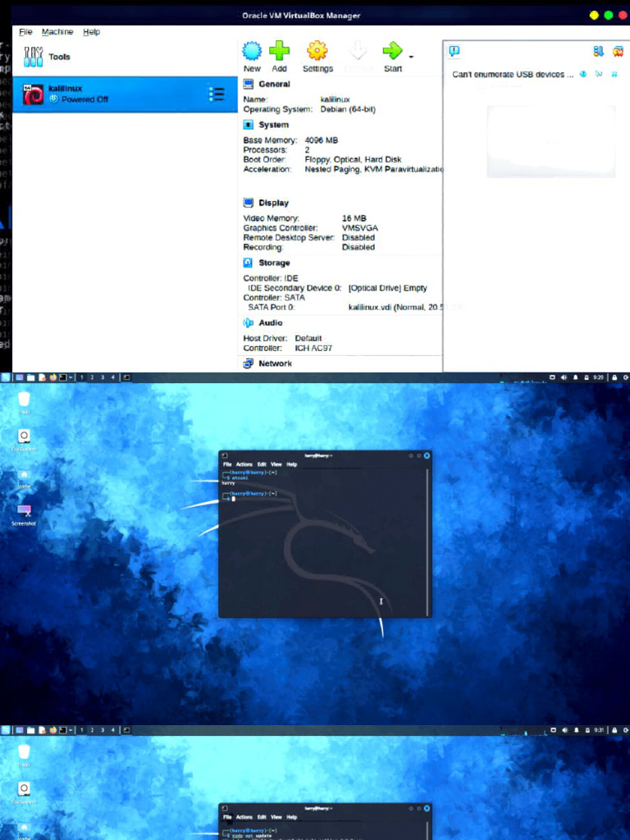Click the New virtual machine icon

click(x=252, y=52)
